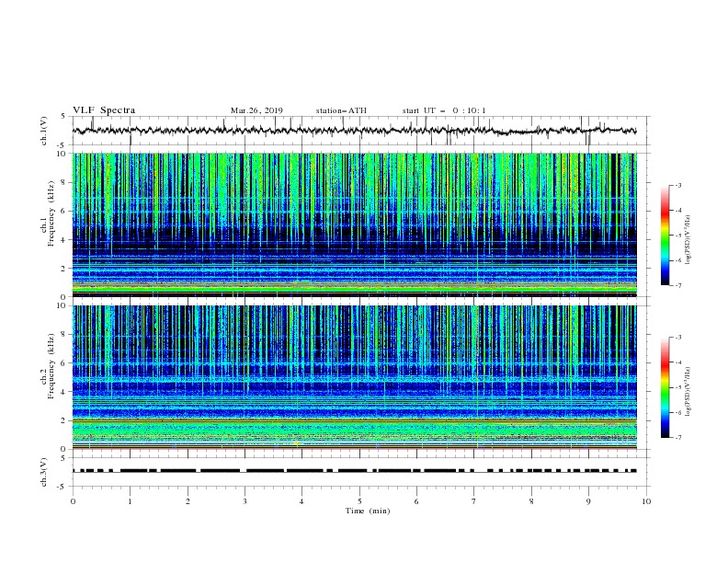Click the time-axis tick label "7"
Screen dimensions: 728x563
[474, 501]
